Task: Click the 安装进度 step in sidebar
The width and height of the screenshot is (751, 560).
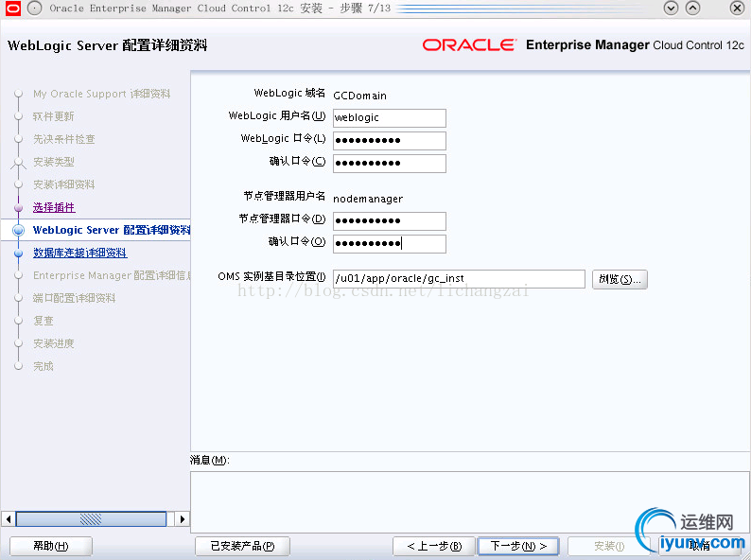Action: (x=54, y=343)
